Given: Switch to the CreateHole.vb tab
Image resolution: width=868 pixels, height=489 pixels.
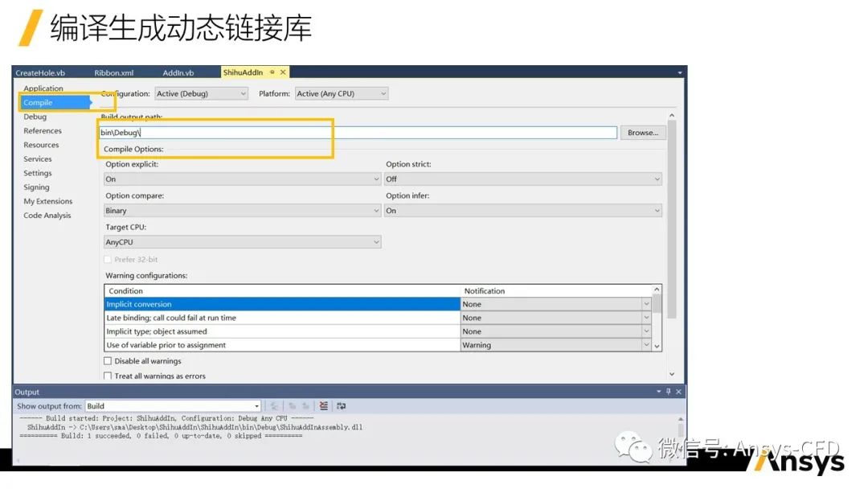Looking at the screenshot, I should coord(40,72).
